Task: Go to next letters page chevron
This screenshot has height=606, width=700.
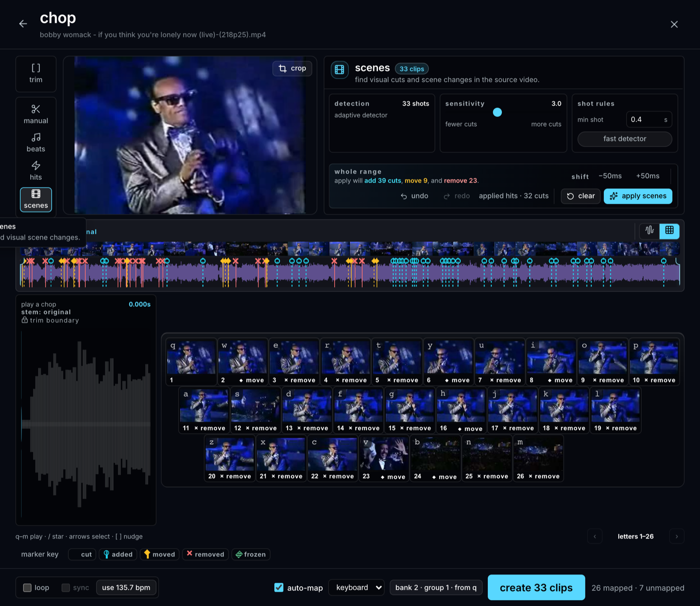Action: pos(677,536)
